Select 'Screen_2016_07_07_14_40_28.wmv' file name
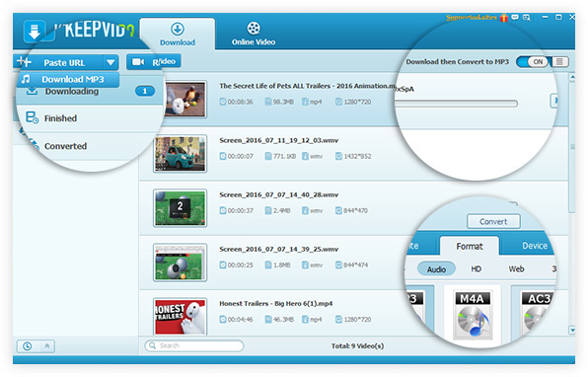The width and height of the screenshot is (588, 377). pyautogui.click(x=278, y=194)
